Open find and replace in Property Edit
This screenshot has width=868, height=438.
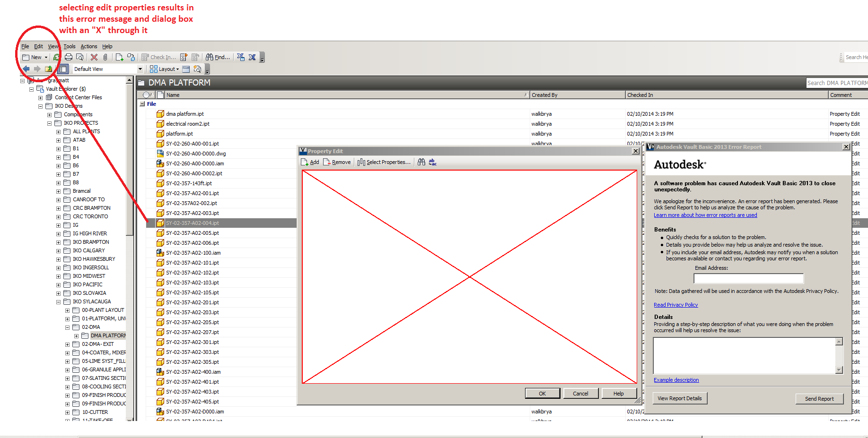pyautogui.click(x=432, y=162)
